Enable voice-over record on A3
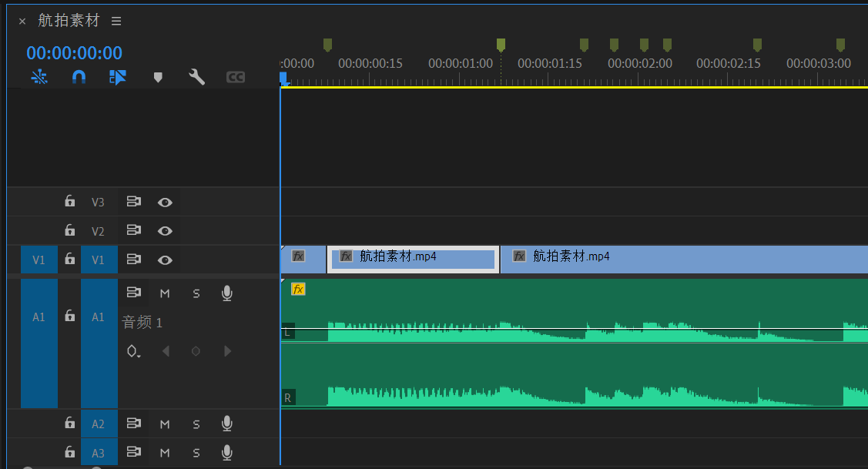Image resolution: width=868 pixels, height=469 pixels. tap(227, 452)
